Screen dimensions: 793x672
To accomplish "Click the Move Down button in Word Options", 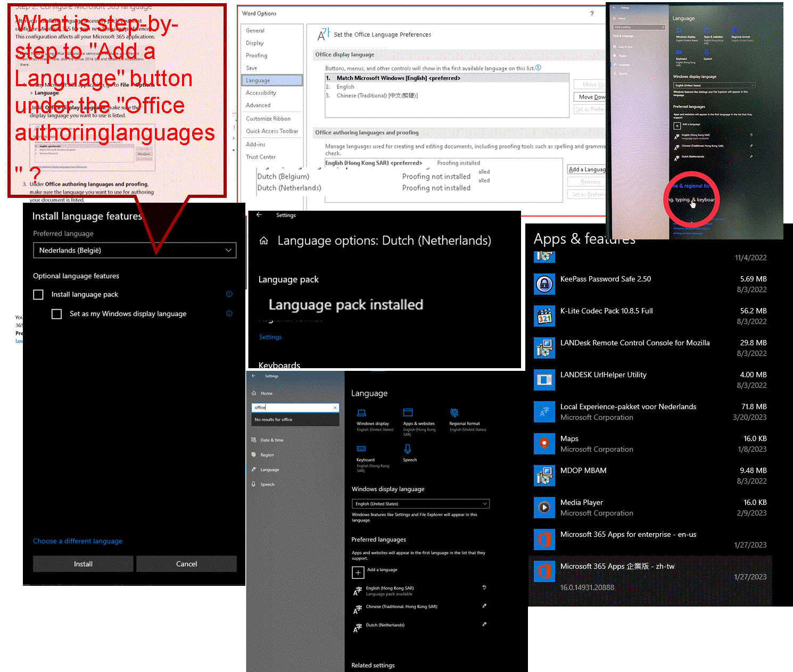I will click(590, 97).
